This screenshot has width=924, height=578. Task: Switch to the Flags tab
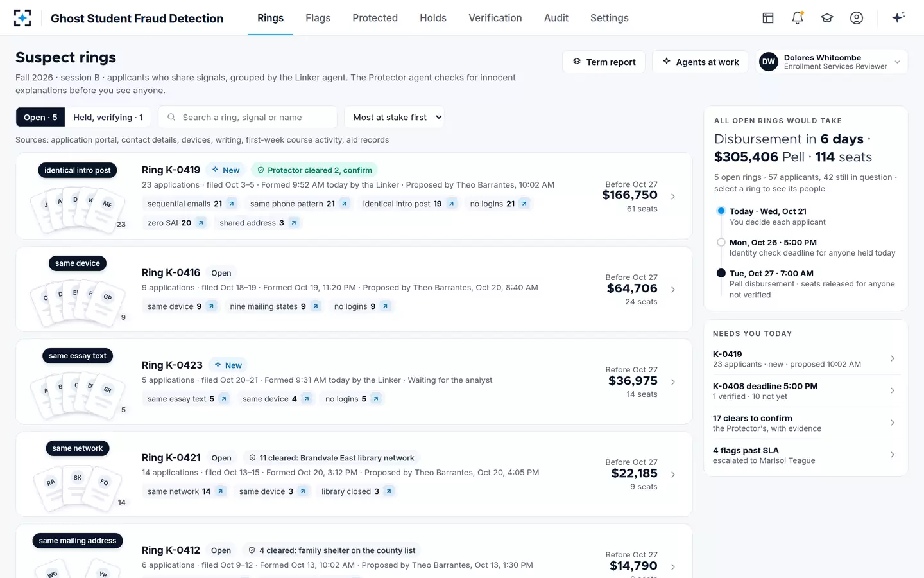318,18
